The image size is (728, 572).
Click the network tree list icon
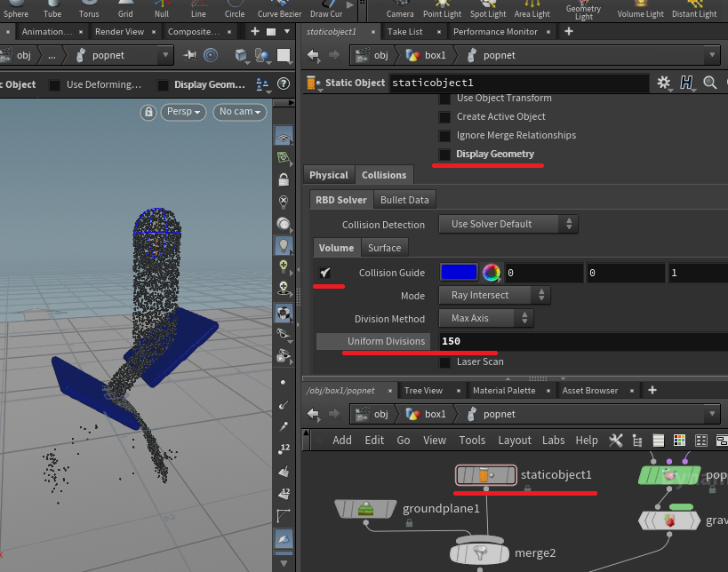pyautogui.click(x=637, y=441)
